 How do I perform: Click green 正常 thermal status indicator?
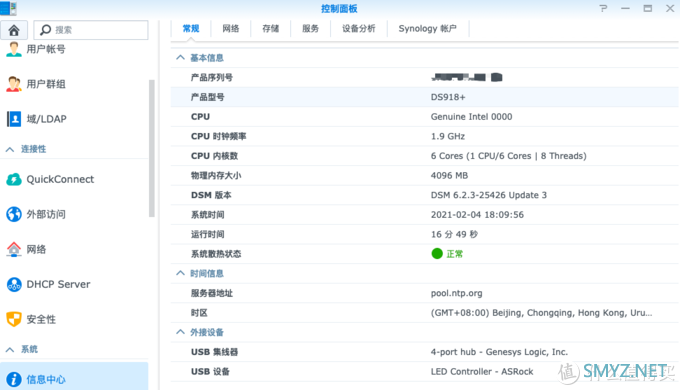coord(447,254)
